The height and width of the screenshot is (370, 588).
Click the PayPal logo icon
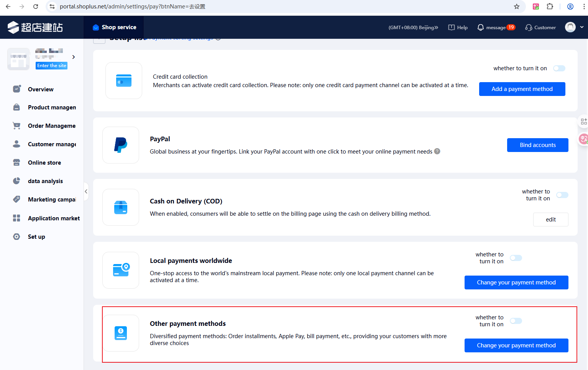(x=121, y=145)
